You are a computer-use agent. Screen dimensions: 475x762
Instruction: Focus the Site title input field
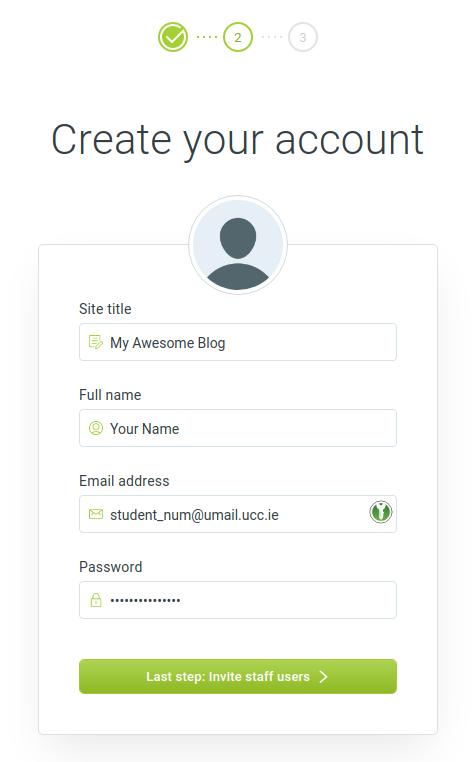tap(238, 342)
